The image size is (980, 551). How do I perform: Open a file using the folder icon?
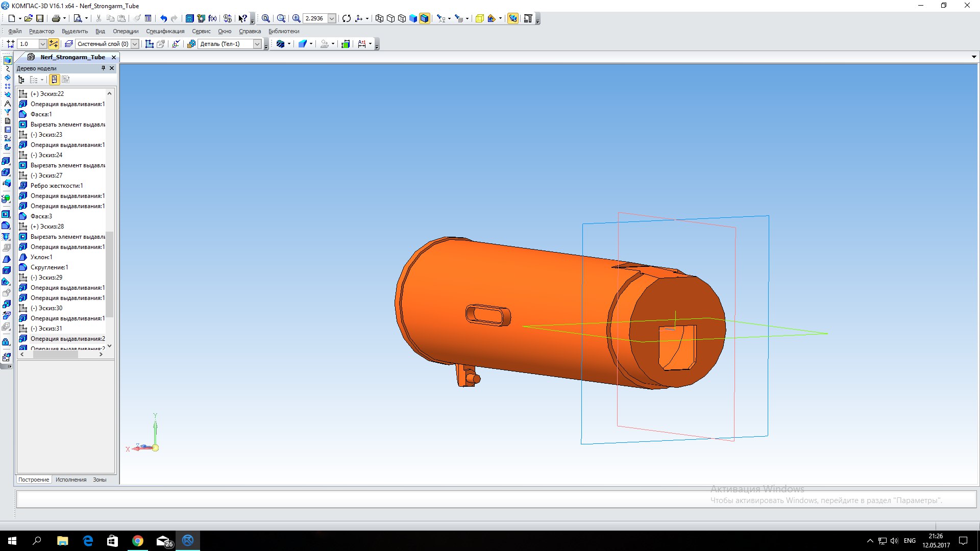29,18
